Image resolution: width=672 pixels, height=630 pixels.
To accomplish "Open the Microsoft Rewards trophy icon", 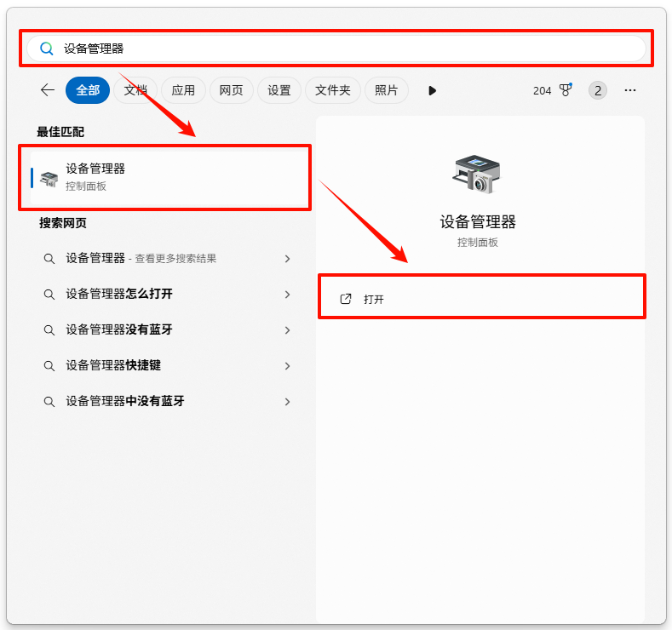I will pyautogui.click(x=566, y=90).
